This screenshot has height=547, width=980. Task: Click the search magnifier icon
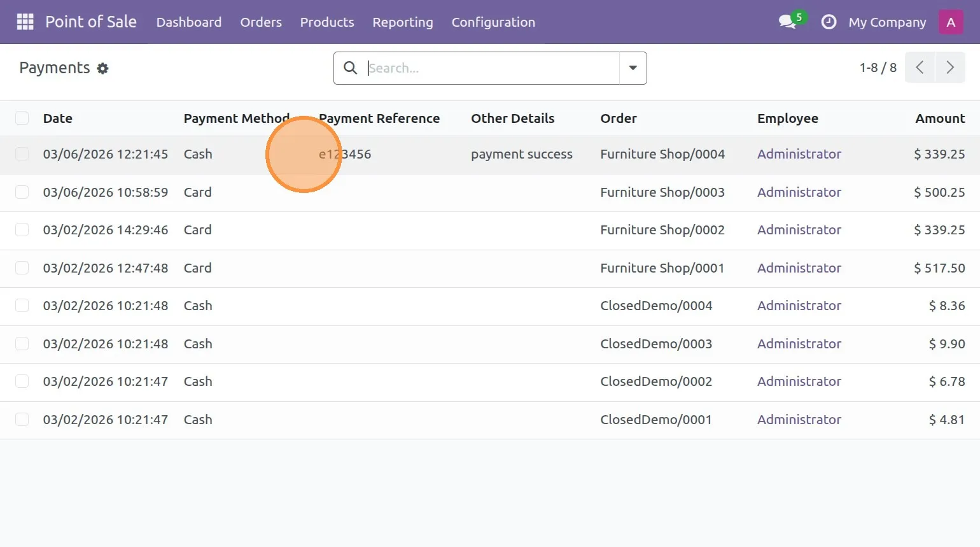coord(350,67)
